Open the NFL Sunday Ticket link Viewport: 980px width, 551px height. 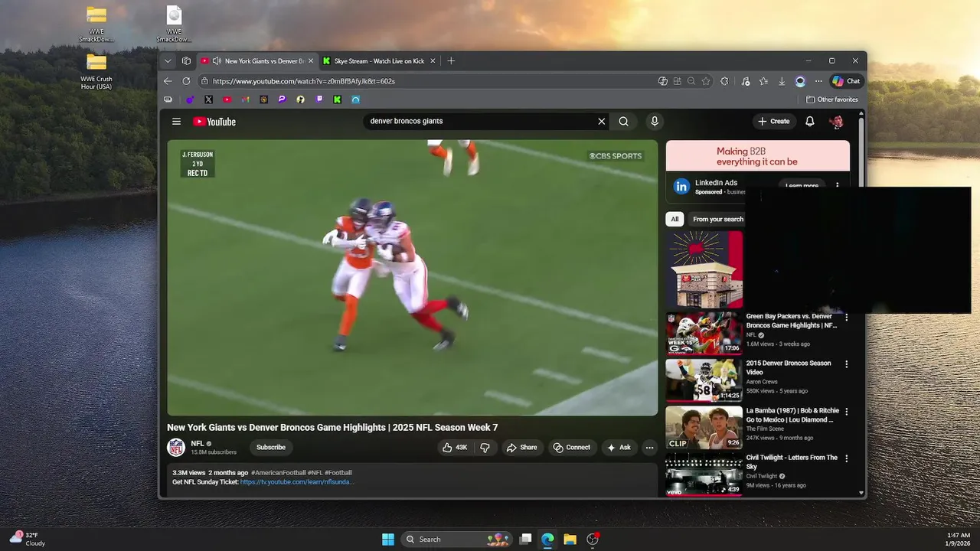coord(297,482)
